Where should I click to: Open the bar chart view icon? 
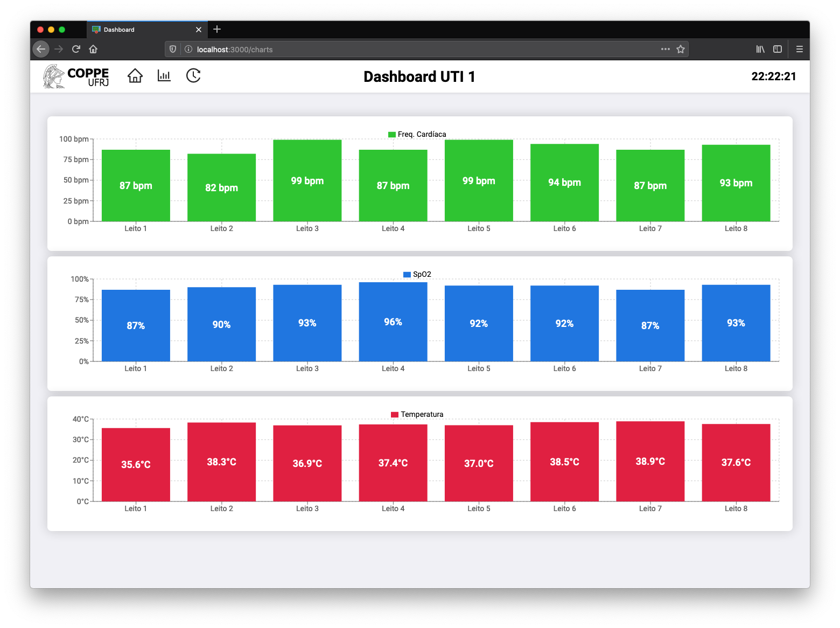[164, 76]
